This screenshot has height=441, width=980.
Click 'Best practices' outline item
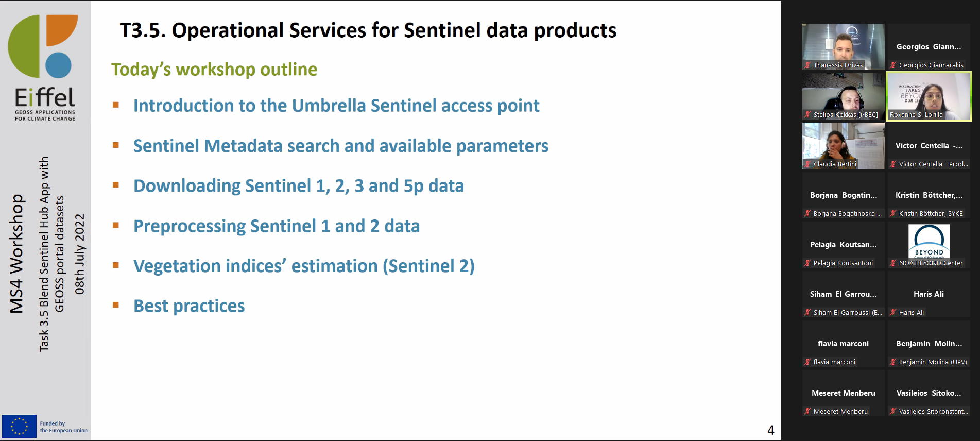(189, 306)
